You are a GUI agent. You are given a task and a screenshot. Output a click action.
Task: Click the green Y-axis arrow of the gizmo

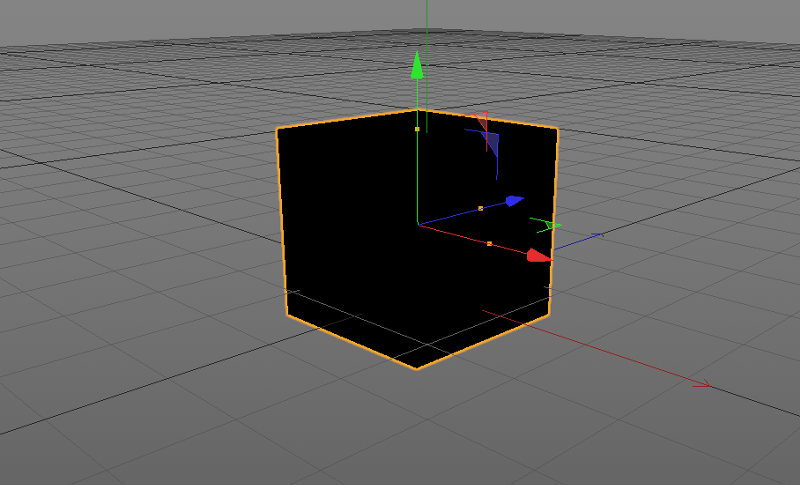pyautogui.click(x=418, y=67)
